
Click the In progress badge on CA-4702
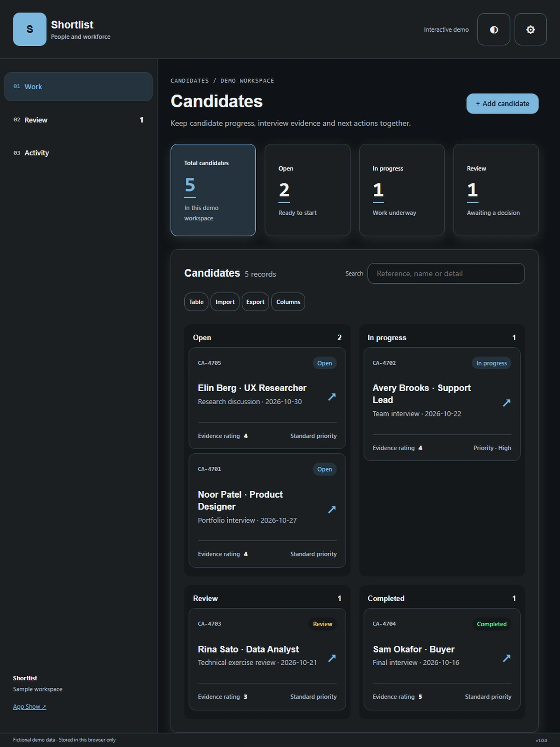tap(491, 363)
